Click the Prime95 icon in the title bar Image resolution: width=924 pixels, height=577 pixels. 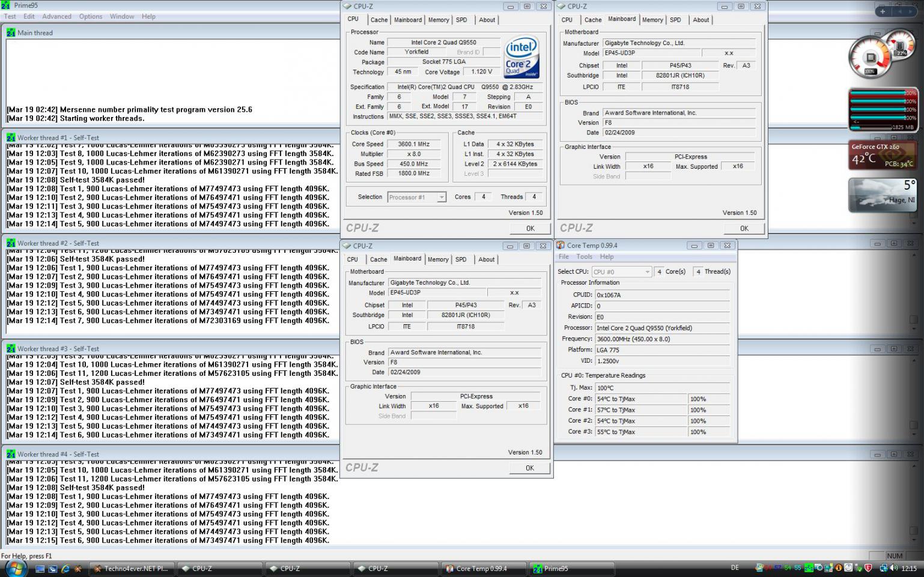pos(5,5)
